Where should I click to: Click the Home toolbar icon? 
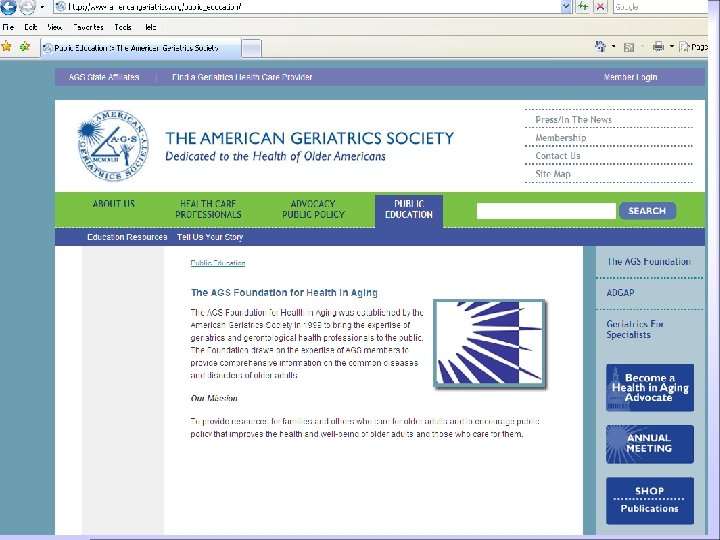[x=600, y=46]
